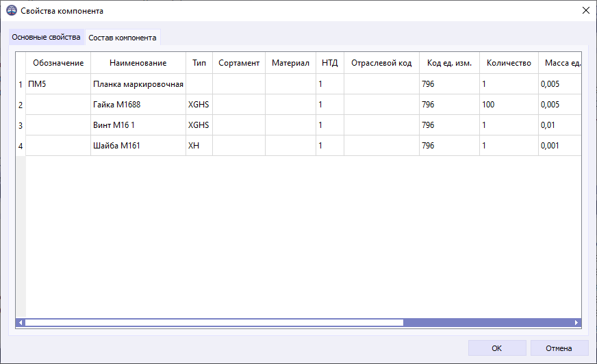Click the Материал column header
This screenshot has height=364, width=597.
pos(290,63)
